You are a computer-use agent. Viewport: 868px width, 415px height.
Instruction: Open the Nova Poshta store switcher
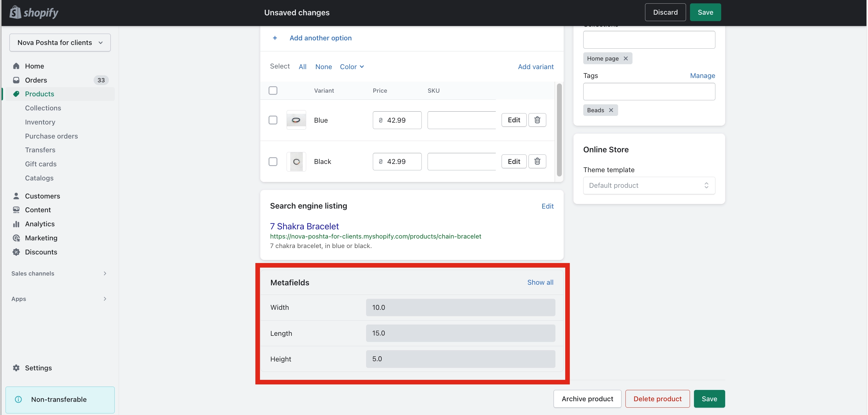click(60, 43)
